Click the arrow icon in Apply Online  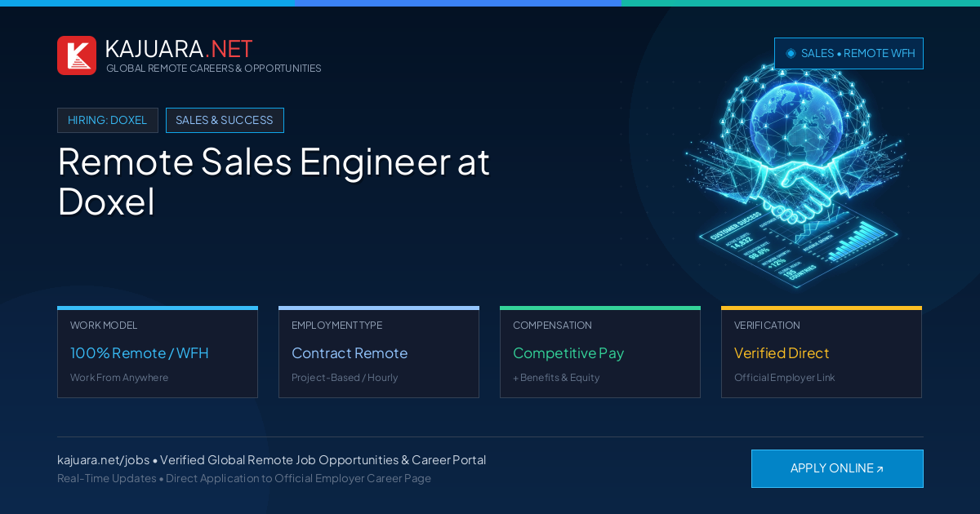point(880,469)
